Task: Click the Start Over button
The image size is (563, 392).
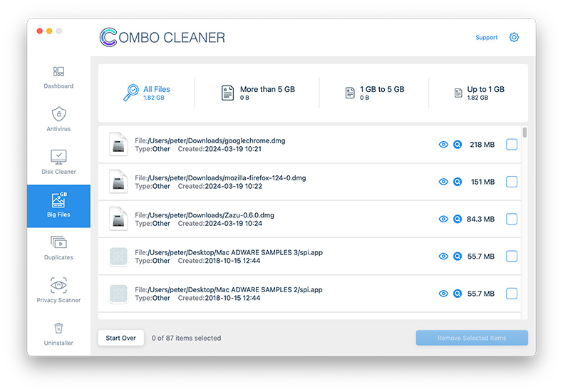Action: tap(121, 338)
